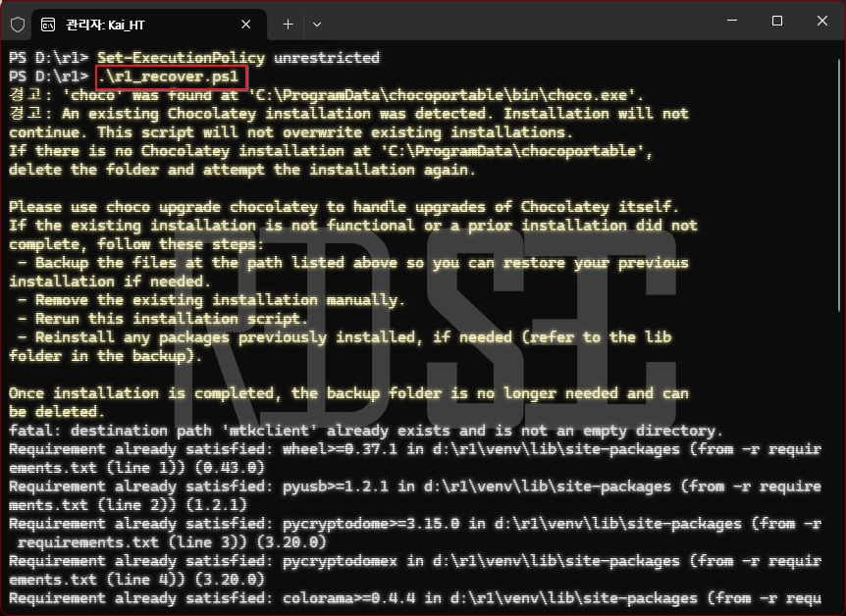Click 'Please use choco upgrade chocolatey' line
Image resolution: width=846 pixels, height=616 pixels.
(x=344, y=207)
